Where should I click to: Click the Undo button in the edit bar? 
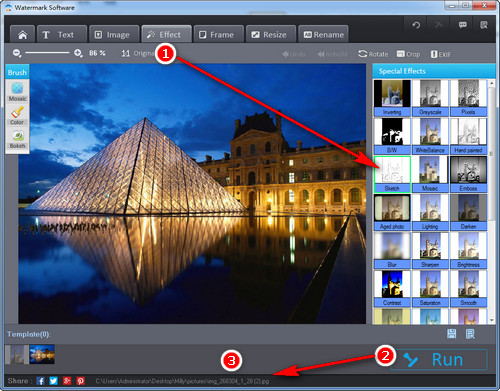(x=294, y=54)
